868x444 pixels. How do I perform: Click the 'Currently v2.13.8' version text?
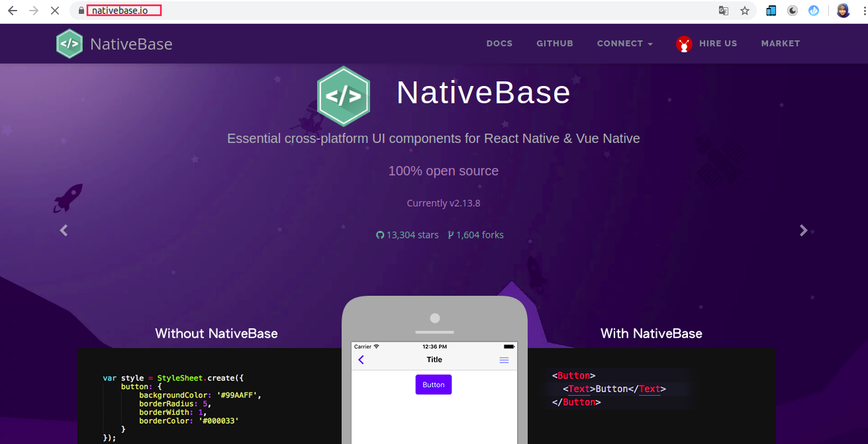444,203
